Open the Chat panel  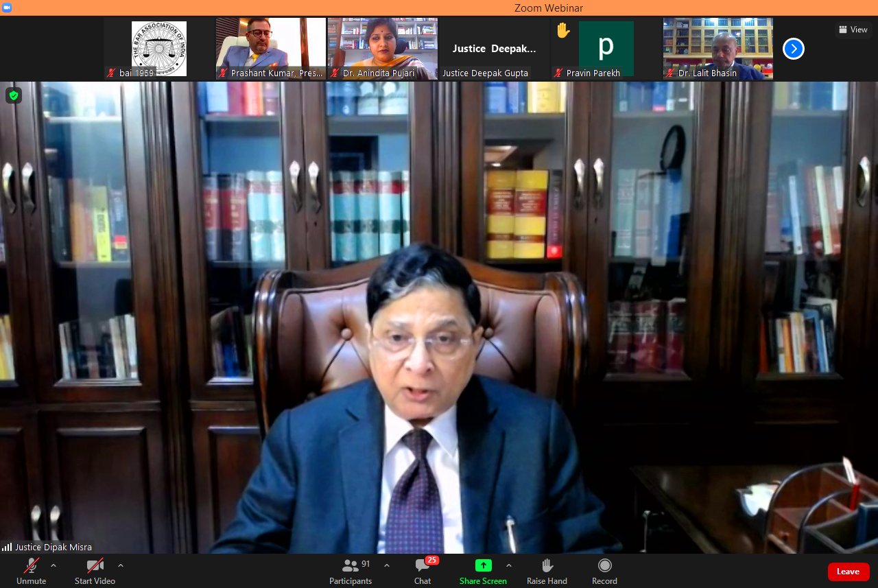[x=423, y=571]
